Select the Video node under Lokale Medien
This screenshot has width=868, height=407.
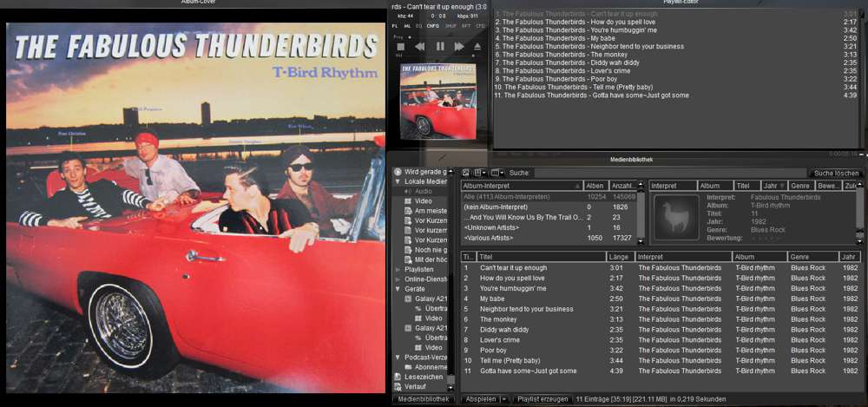click(423, 201)
